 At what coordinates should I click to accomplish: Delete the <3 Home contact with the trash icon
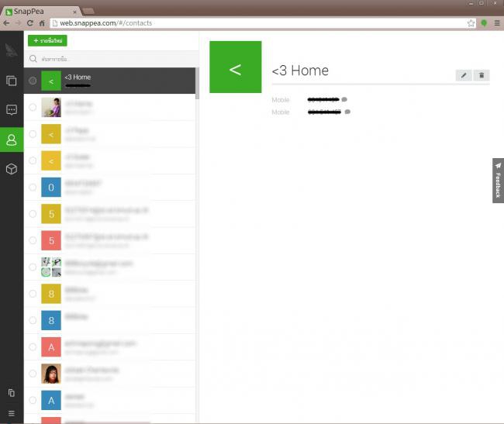click(482, 75)
